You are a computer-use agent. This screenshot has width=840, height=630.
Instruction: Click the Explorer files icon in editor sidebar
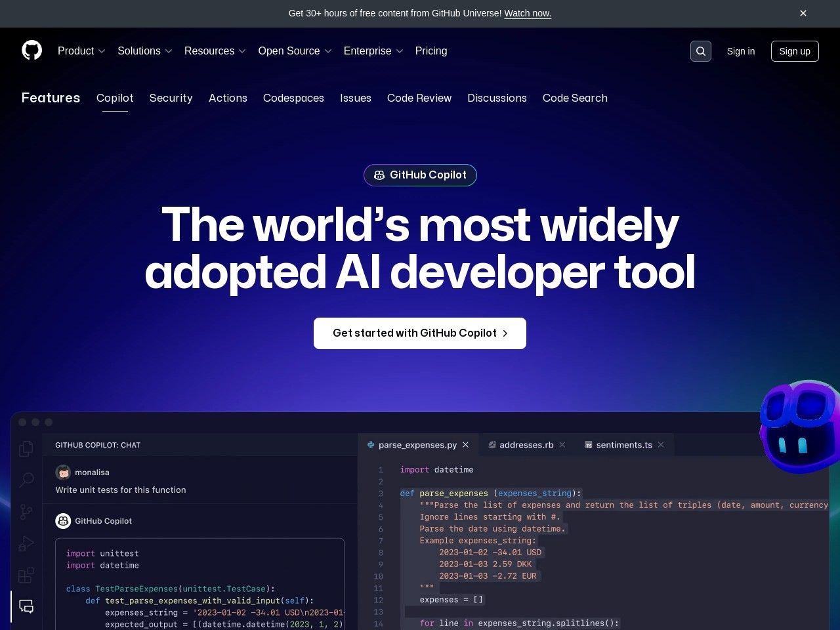[x=26, y=449]
